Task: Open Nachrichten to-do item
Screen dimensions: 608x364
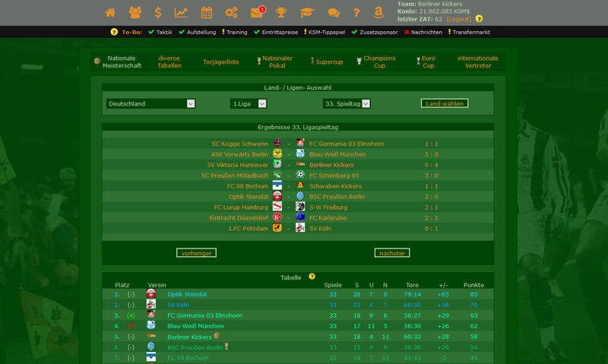Action: coord(426,32)
